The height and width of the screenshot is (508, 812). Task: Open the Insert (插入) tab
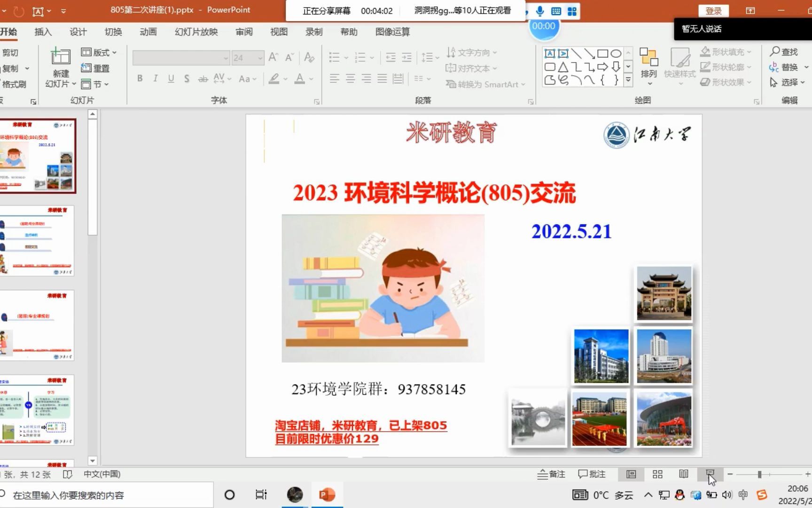tap(43, 32)
